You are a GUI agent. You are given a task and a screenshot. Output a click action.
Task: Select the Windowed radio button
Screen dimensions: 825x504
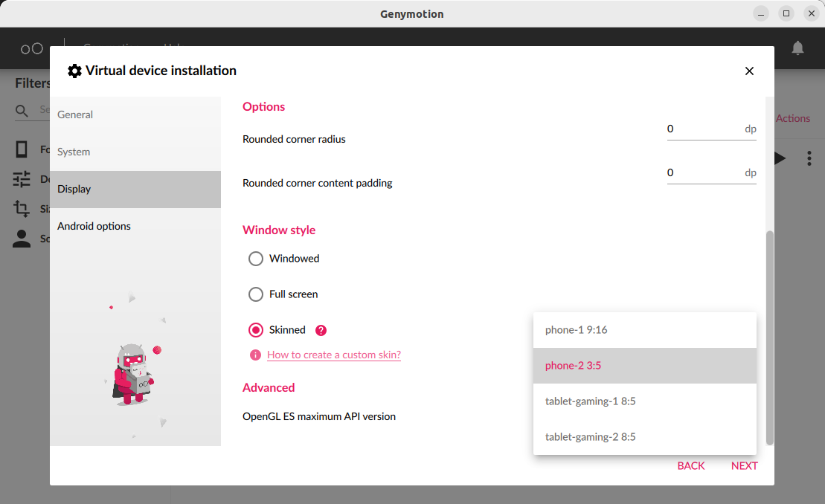pos(256,259)
